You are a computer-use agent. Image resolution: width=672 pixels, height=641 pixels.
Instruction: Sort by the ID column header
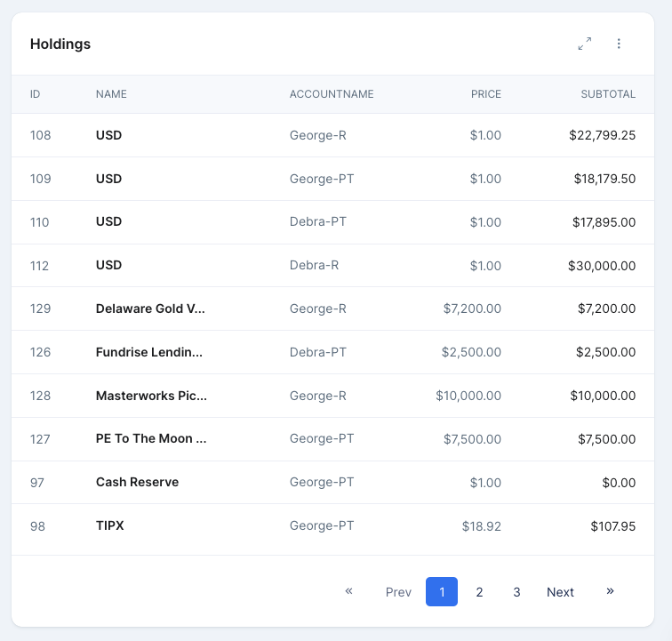pyautogui.click(x=36, y=94)
